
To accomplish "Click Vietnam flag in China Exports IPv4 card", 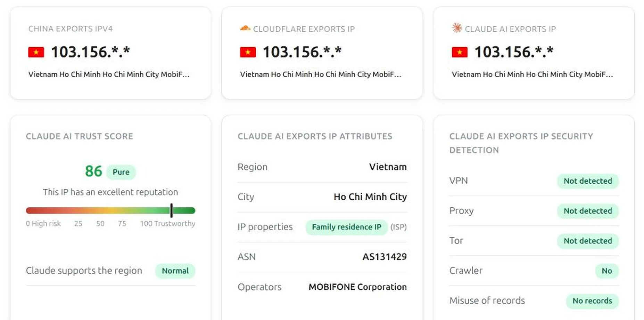I will coord(36,52).
